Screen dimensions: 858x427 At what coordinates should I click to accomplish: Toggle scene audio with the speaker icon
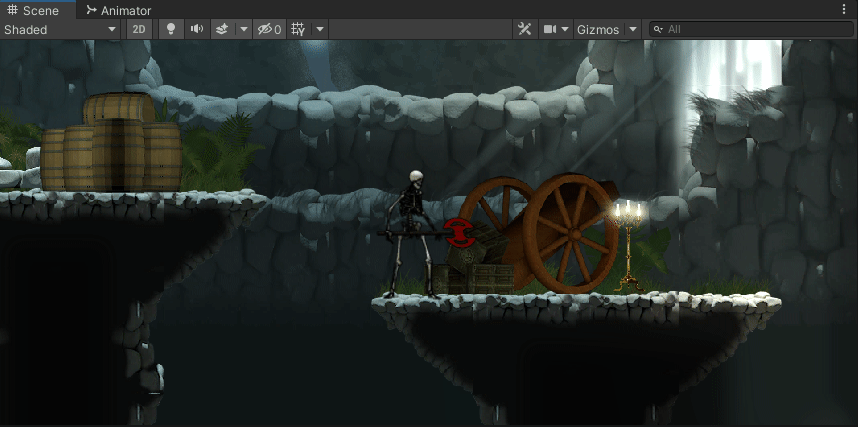(x=197, y=30)
